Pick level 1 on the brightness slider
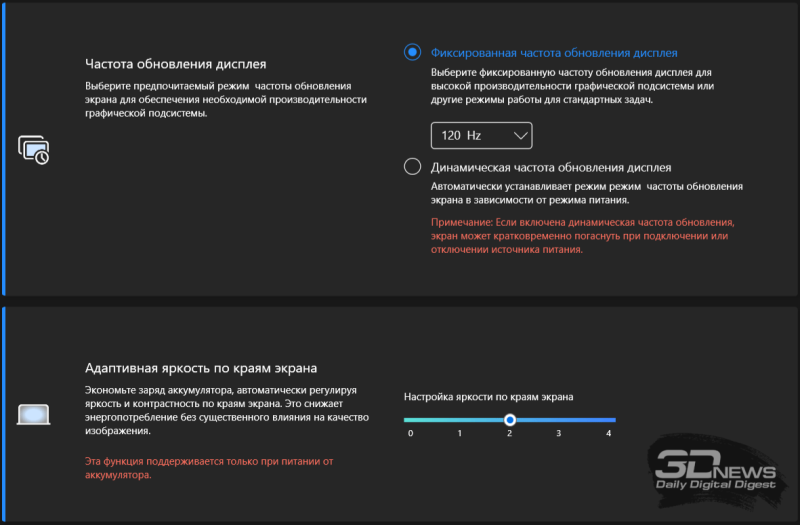This screenshot has width=800, height=525. coord(460,420)
